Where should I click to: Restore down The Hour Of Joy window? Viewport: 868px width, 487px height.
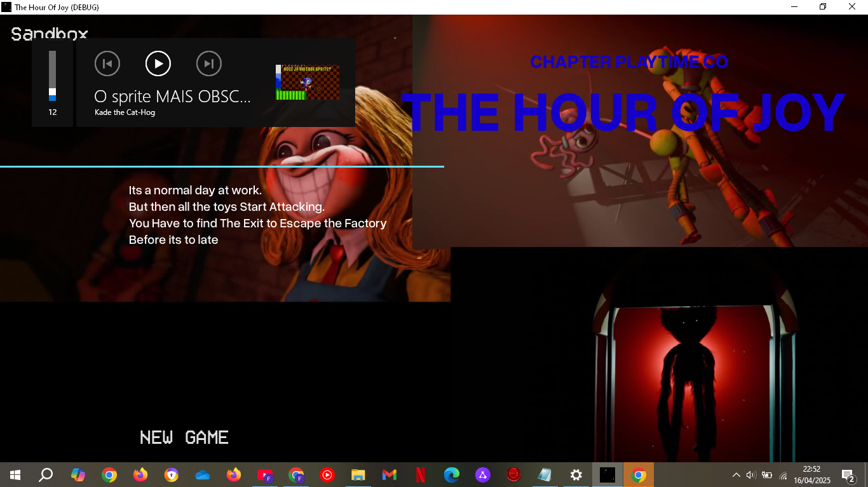pos(824,7)
